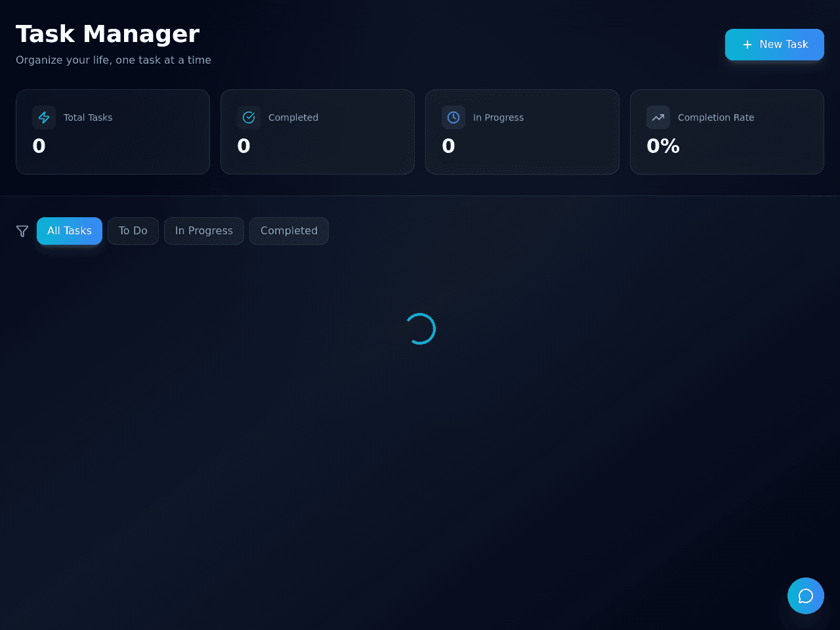Open the chat bubble floating button
This screenshot has height=630, width=840.
pyautogui.click(x=806, y=596)
